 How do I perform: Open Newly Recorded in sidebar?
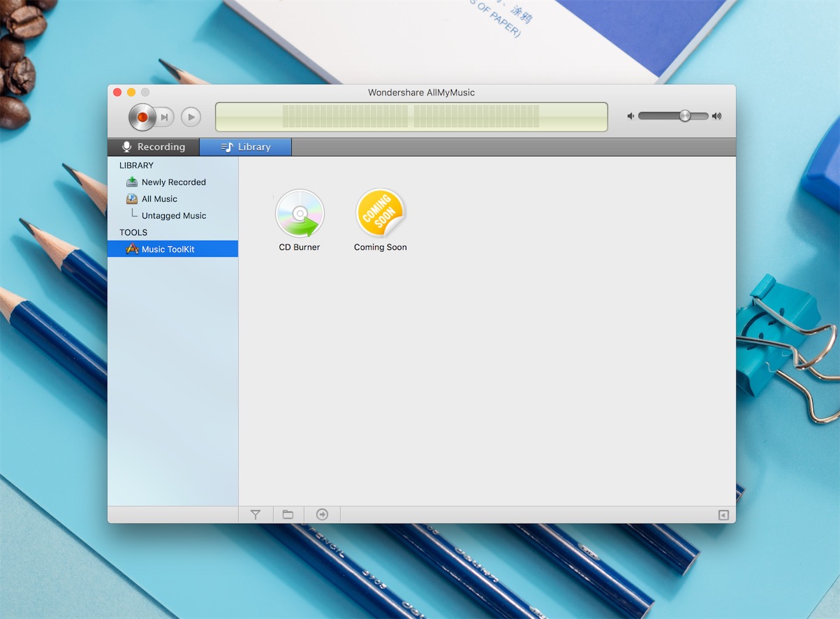coord(172,182)
